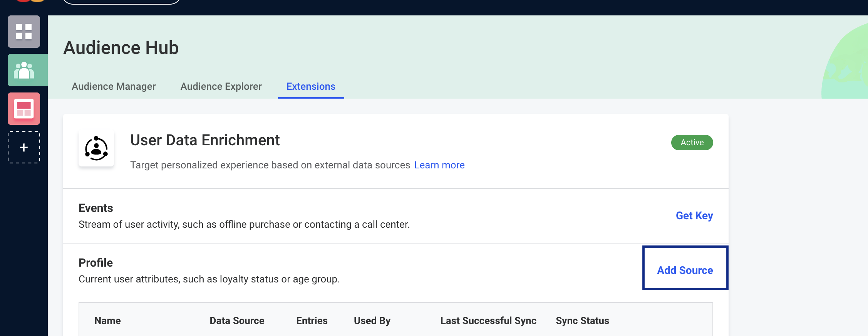Image resolution: width=868 pixels, height=336 pixels.
Task: Click the dashed plus add button
Action: tap(24, 147)
